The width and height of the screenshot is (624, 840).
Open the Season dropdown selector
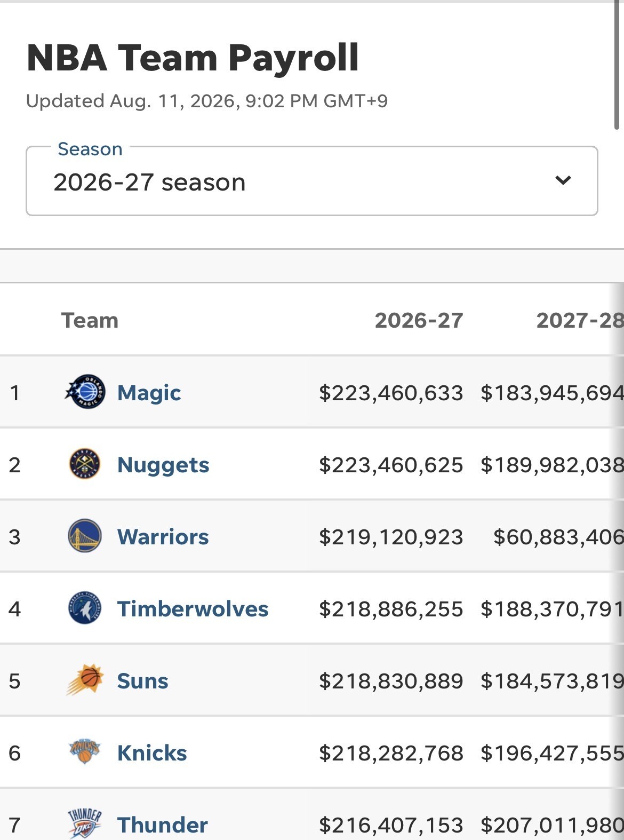coord(312,181)
